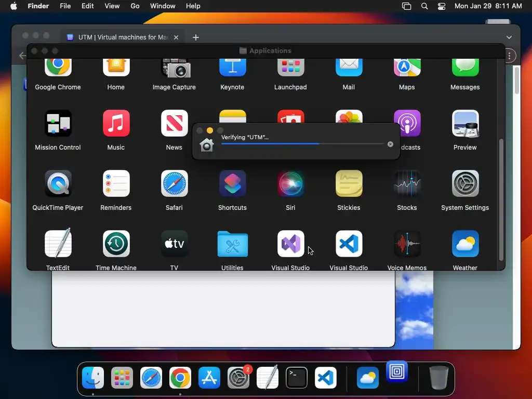Image resolution: width=532 pixels, height=399 pixels.
Task: Open the Go menu
Action: pos(135,6)
